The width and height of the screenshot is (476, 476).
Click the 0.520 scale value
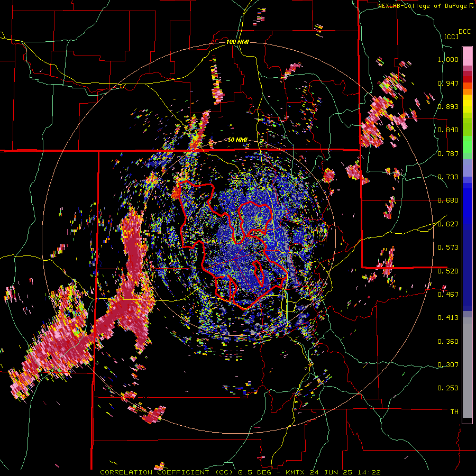click(x=448, y=271)
